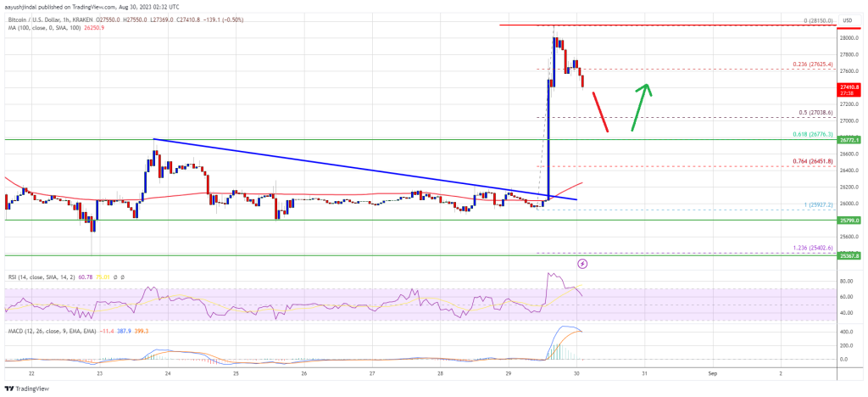Select the green upward arrow drawing
The image size is (868, 397).
642,108
